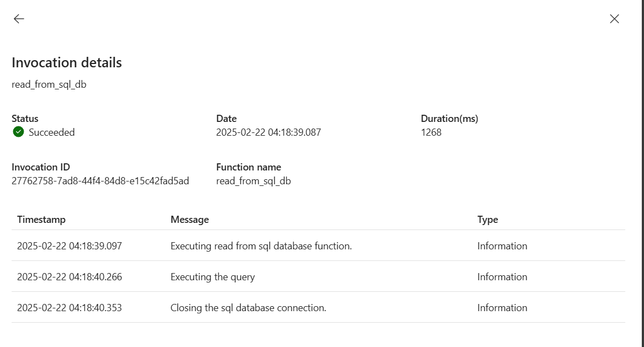Image resolution: width=644 pixels, height=347 pixels.
Task: Click the 04:18:39.097 timestamp cell
Action: 69,246
